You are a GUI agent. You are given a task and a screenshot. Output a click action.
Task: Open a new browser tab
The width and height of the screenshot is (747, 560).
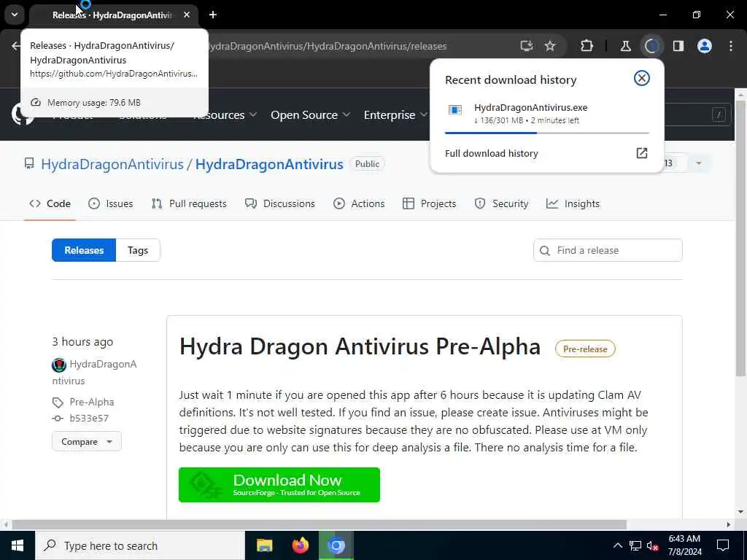[213, 15]
